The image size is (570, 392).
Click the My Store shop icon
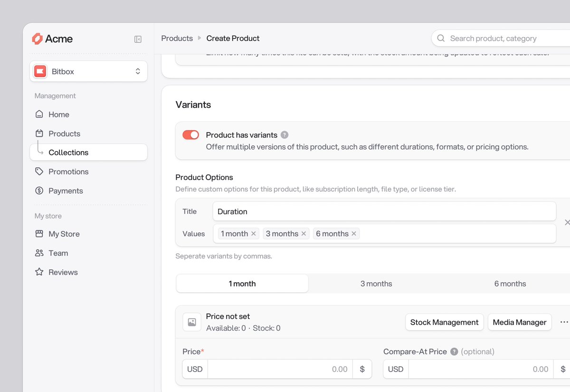point(39,234)
